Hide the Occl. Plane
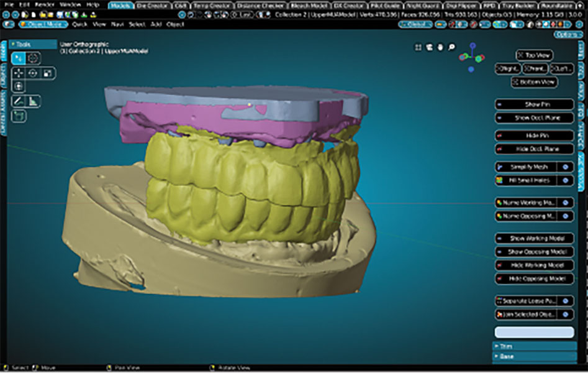 click(x=534, y=149)
